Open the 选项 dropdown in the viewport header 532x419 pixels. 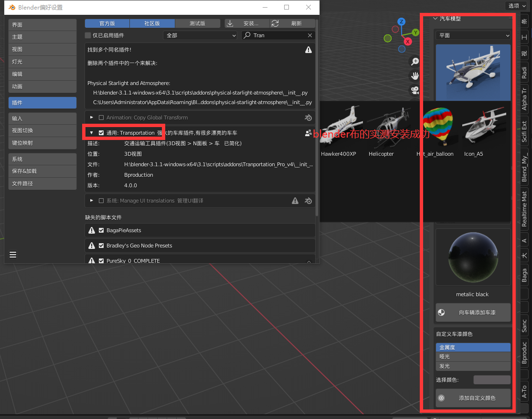(x=517, y=6)
